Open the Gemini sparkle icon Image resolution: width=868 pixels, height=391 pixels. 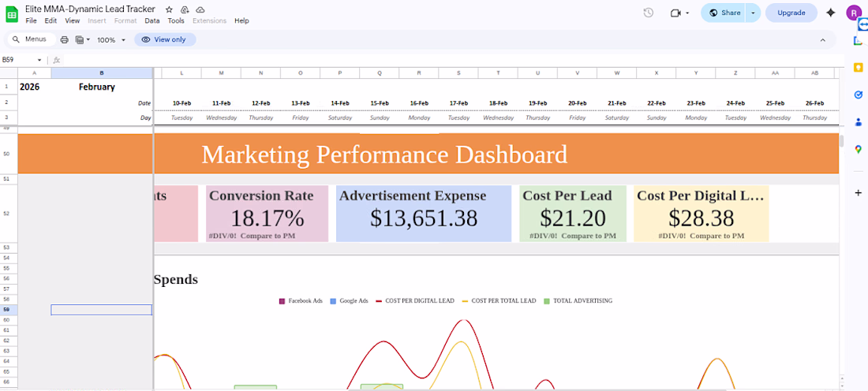tap(830, 13)
